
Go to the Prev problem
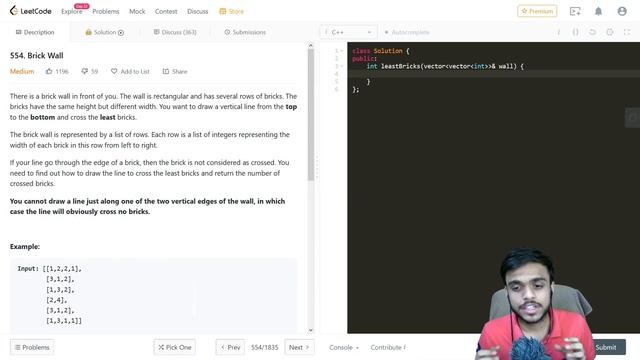pos(230,347)
